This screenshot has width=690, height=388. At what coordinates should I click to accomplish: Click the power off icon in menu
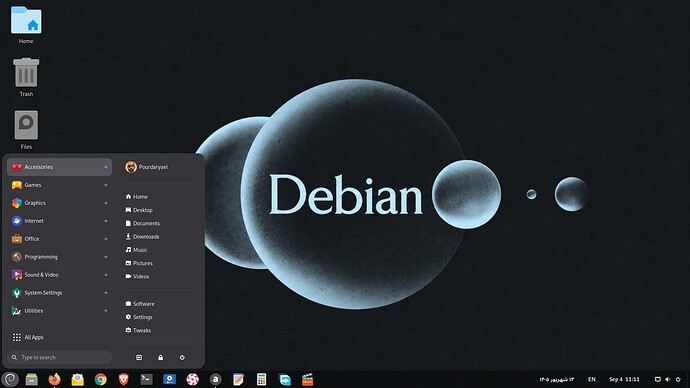click(182, 358)
